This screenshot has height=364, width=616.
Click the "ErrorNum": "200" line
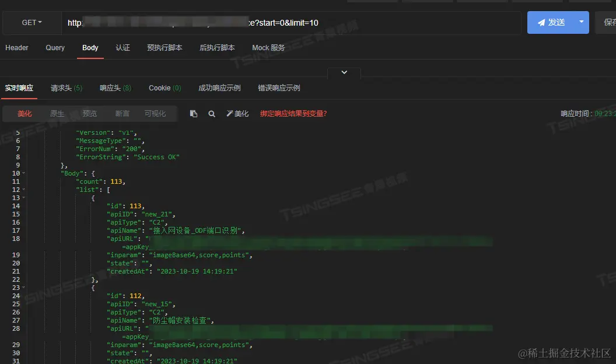110,149
